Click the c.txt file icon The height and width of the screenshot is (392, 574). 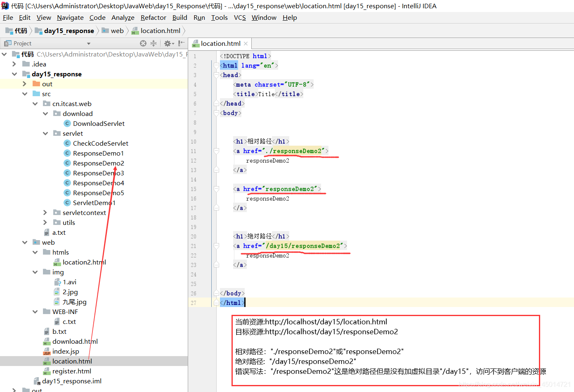(57, 322)
